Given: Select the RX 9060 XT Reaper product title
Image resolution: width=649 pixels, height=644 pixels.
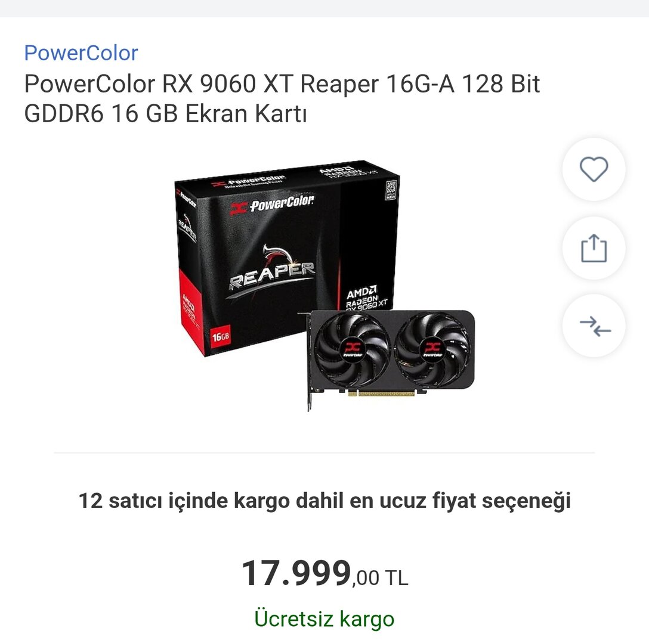Looking at the screenshot, I should point(282,98).
